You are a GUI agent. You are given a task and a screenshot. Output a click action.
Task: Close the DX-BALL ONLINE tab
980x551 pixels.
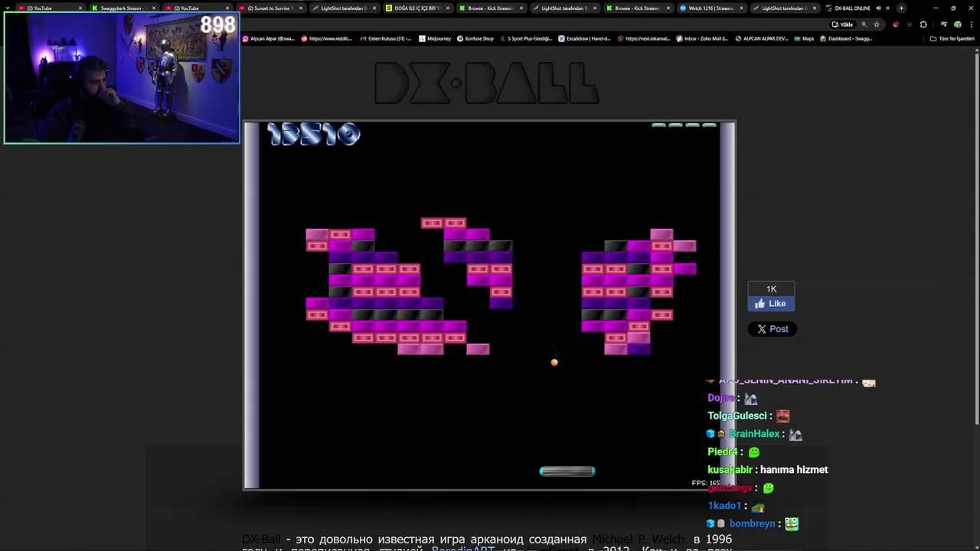888,8
